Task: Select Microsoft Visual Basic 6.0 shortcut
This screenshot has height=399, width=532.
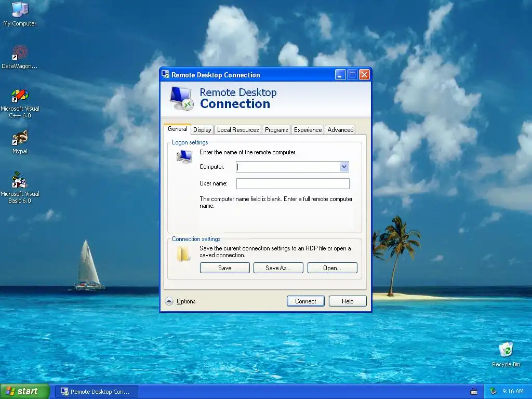Action: [20, 188]
